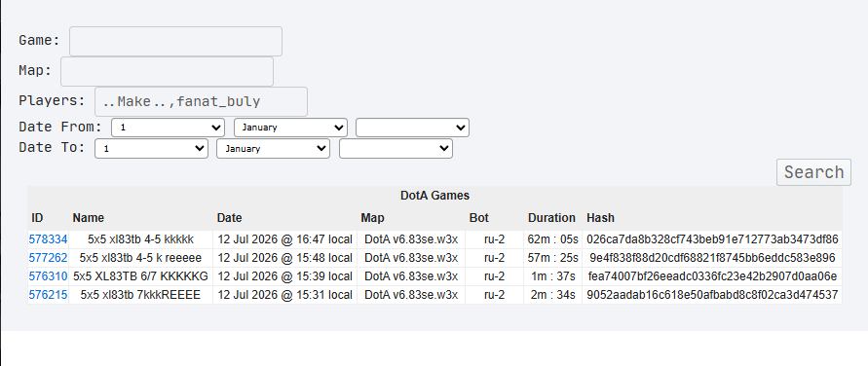Open game ID 578334 link
This screenshot has height=366, width=868.
(x=48, y=239)
